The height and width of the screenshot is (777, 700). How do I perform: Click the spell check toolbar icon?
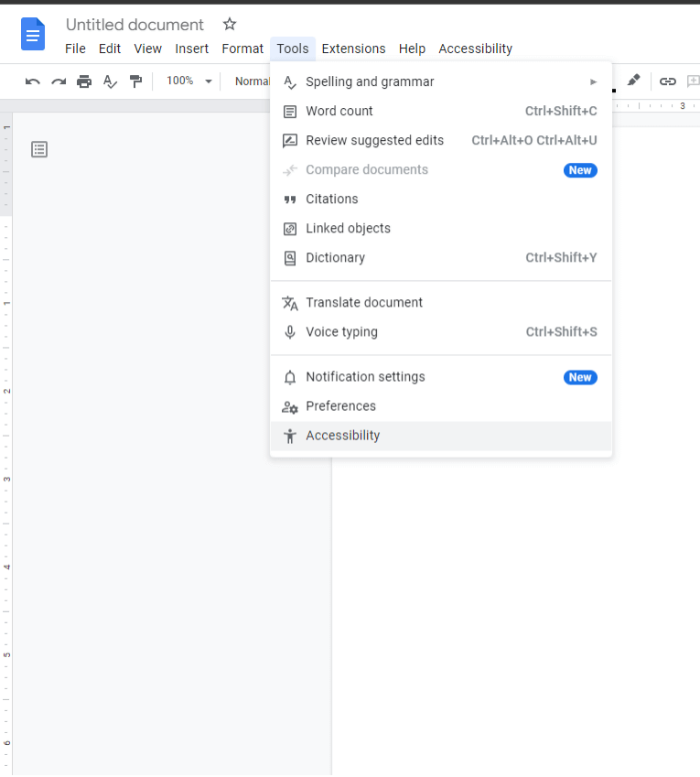point(110,81)
